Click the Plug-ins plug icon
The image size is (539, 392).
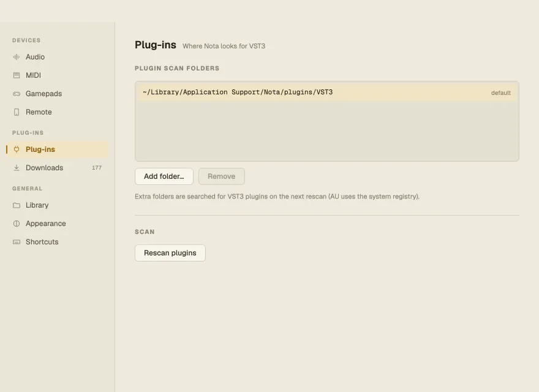[16, 149]
